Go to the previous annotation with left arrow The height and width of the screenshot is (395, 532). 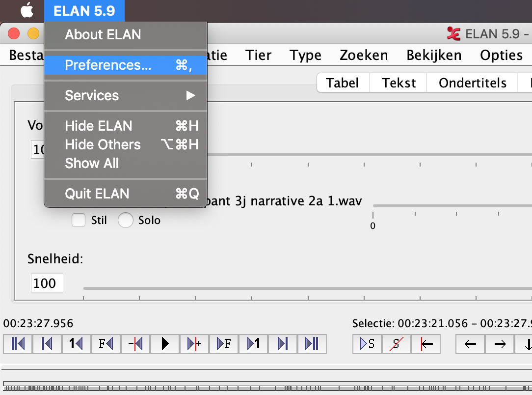point(470,343)
